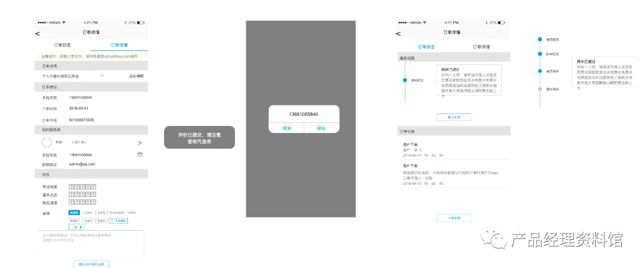This screenshot has width=644, height=268.
Task: Click battery icon in service-flow phone status bar
Action: [x=501, y=22]
